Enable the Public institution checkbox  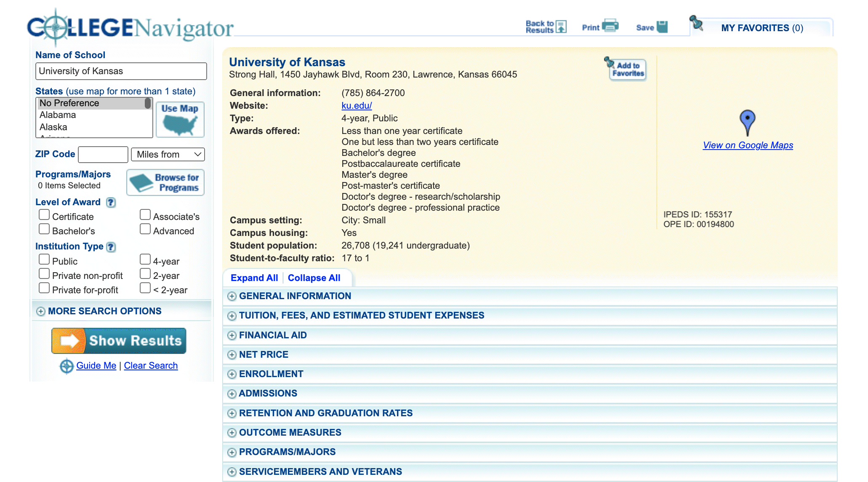click(x=44, y=260)
